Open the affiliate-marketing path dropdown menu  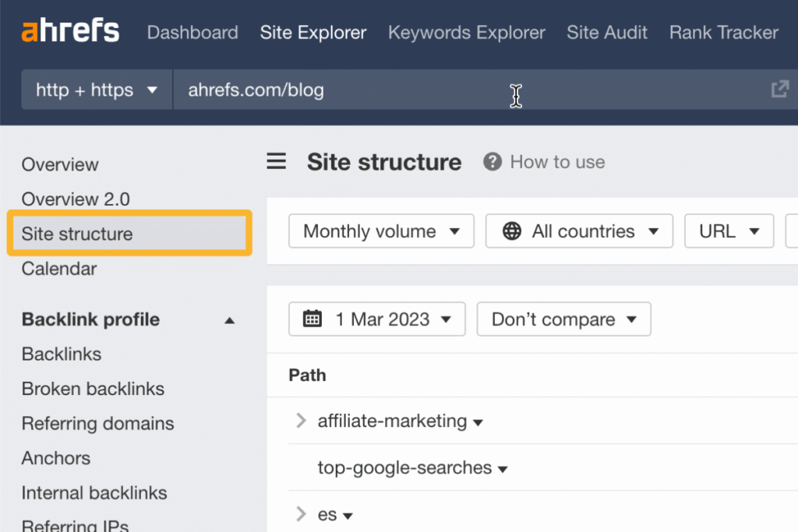[x=478, y=422]
